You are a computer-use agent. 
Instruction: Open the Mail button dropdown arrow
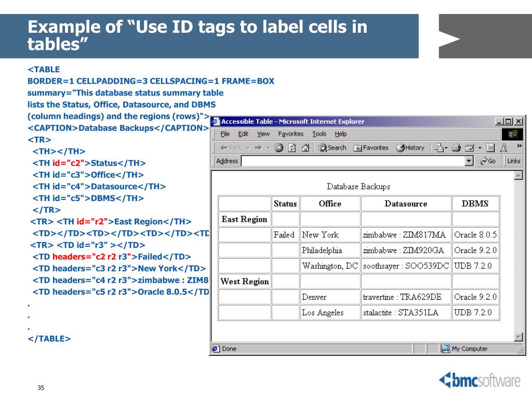pyautogui.click(x=446, y=148)
